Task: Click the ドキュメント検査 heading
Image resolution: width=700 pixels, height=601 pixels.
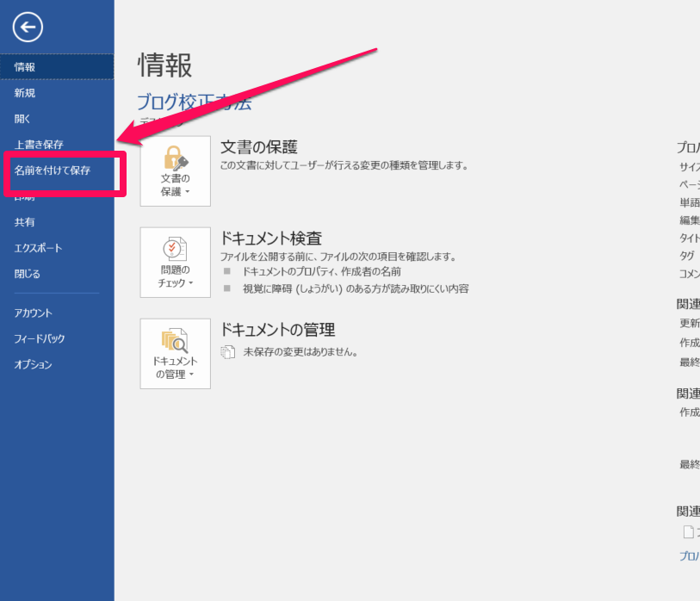Action: pyautogui.click(x=271, y=238)
